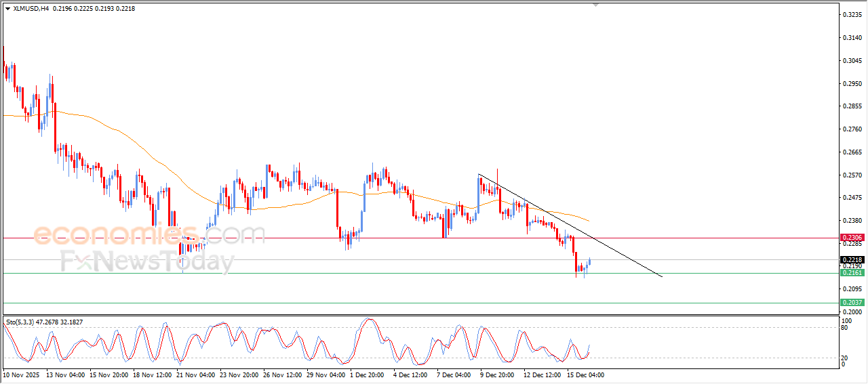Click the arrow beside the XLMUSD,H4 title
The height and width of the screenshot is (384, 868).
click(x=7, y=9)
